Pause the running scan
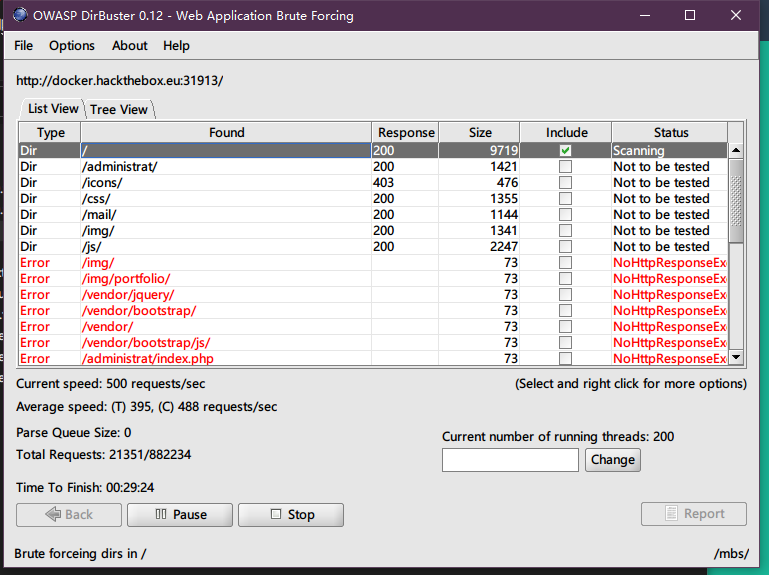The width and height of the screenshot is (769, 575). point(180,514)
